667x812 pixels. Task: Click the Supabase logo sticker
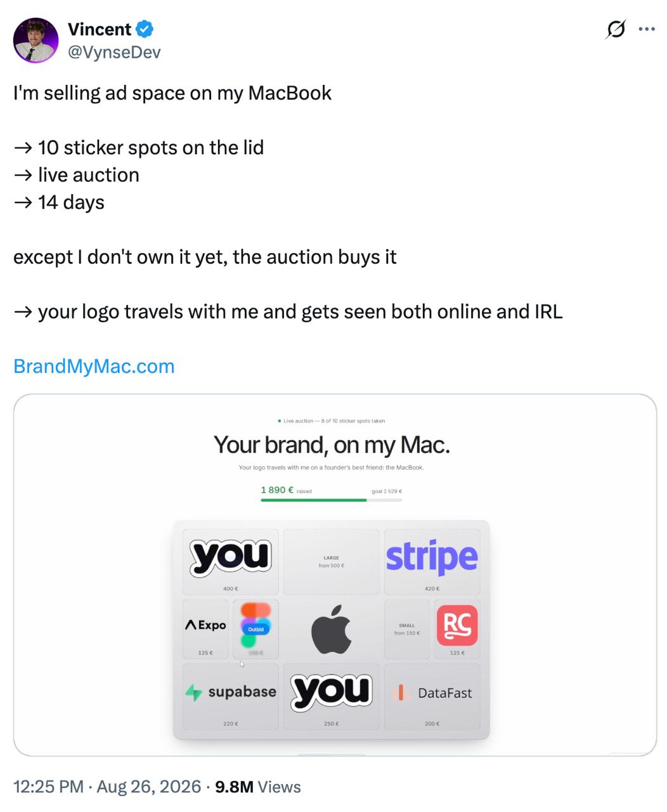[x=231, y=692]
